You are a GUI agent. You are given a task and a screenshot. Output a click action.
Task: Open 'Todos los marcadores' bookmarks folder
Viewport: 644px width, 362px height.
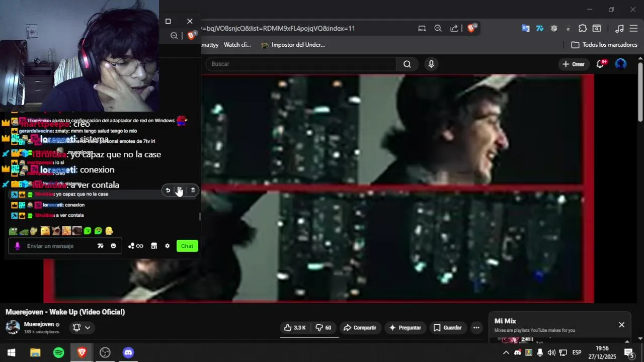(x=604, y=45)
